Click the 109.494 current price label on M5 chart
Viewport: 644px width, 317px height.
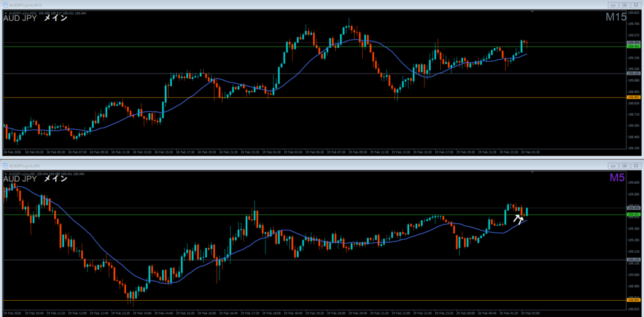633,208
